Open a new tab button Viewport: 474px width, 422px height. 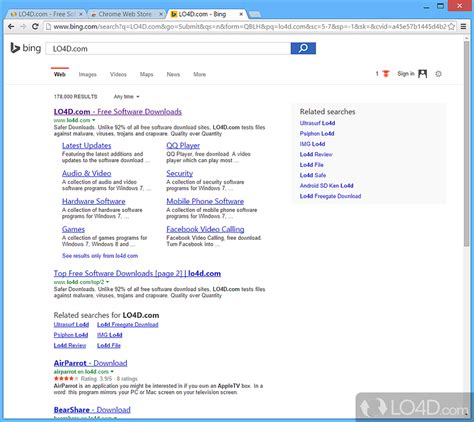[255, 14]
